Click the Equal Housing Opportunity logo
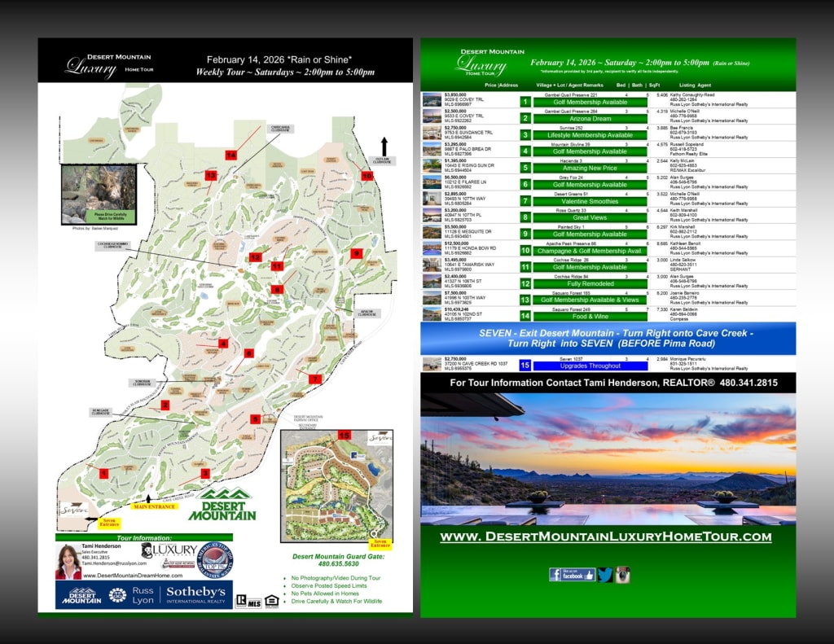This screenshot has width=834, height=644. click(x=271, y=601)
